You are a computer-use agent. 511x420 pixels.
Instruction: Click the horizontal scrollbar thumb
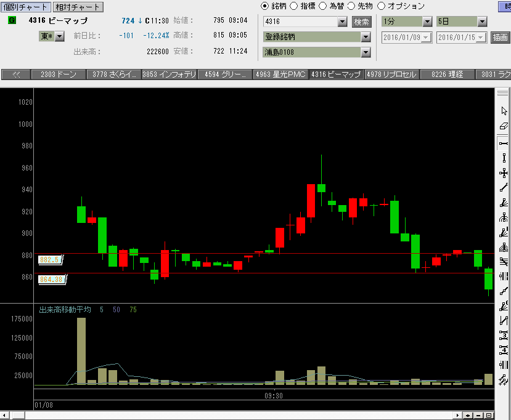pyautogui.click(x=18, y=416)
